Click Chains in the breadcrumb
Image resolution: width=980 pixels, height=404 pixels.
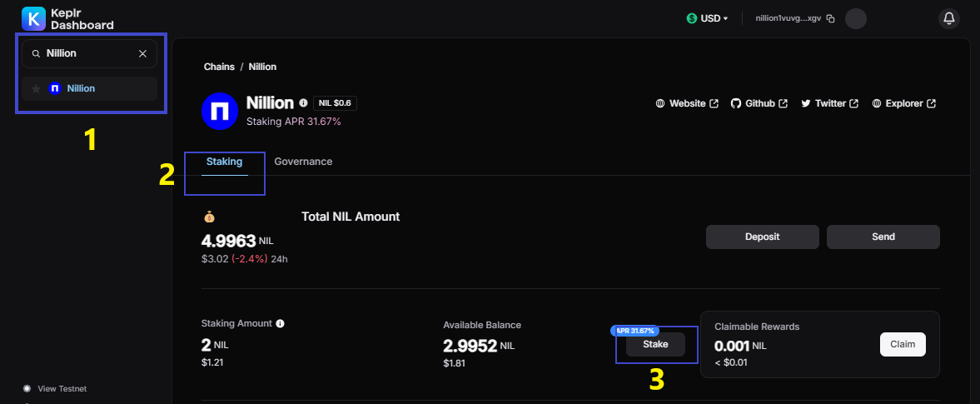(x=219, y=67)
